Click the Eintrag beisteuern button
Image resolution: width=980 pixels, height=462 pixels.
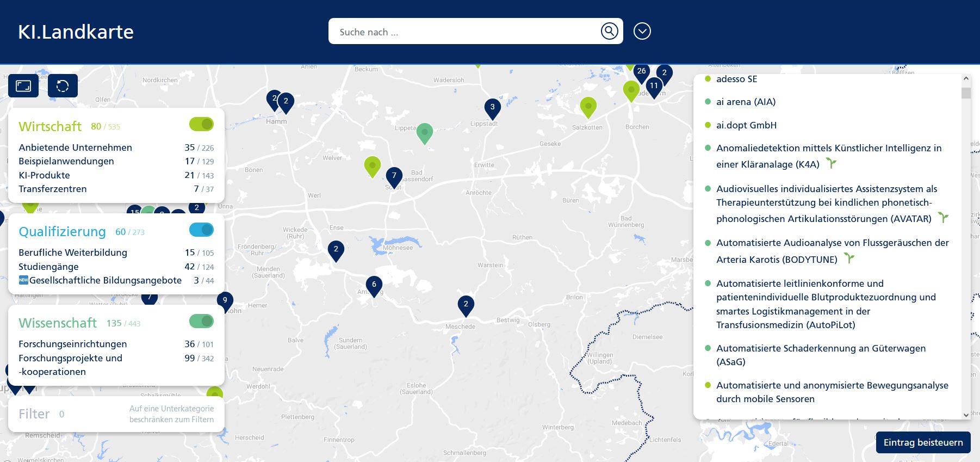(923, 442)
